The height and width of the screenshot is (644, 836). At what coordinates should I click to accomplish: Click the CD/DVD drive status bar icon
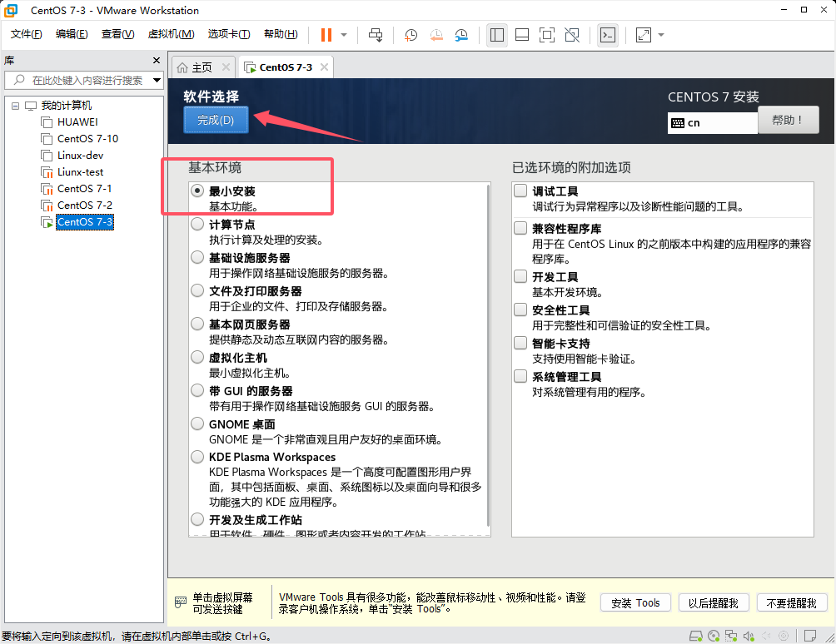pyautogui.click(x=714, y=636)
